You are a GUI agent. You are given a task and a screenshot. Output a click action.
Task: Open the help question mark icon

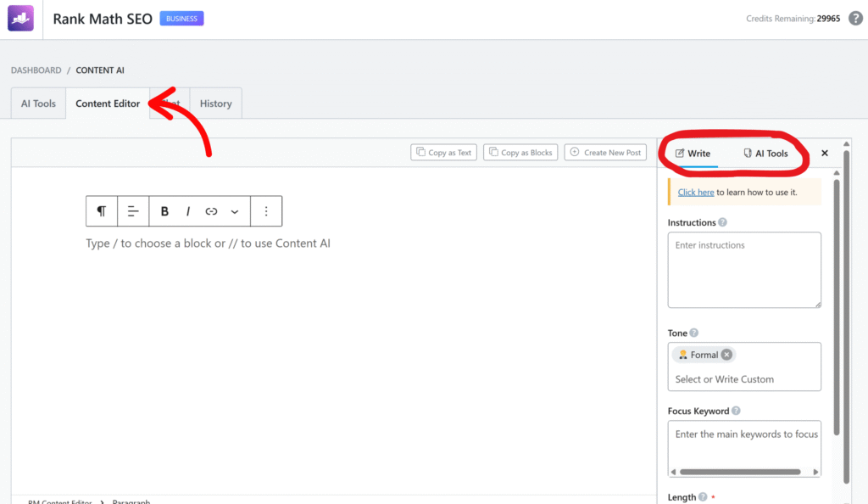click(855, 19)
